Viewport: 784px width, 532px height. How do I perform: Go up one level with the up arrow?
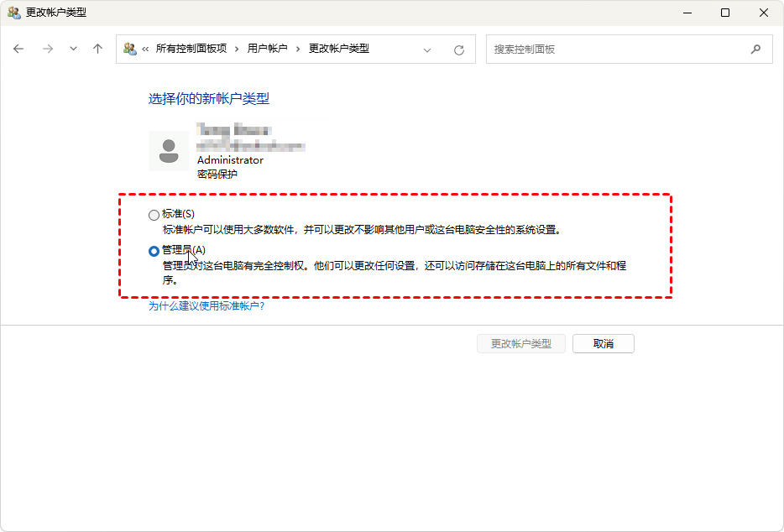tap(97, 50)
